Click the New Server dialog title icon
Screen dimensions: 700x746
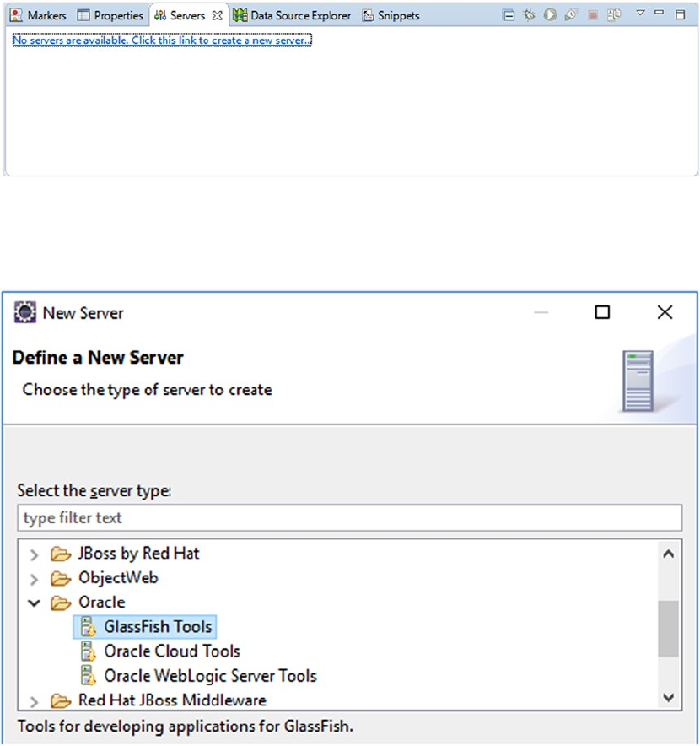tap(24, 312)
